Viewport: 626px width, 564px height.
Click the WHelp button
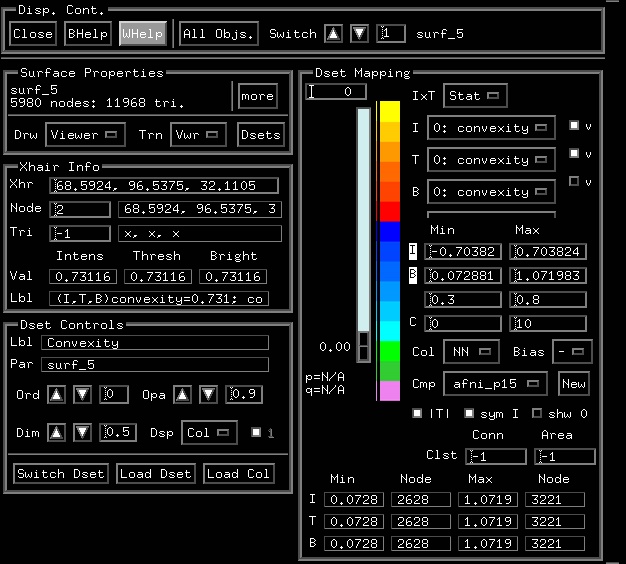click(143, 34)
